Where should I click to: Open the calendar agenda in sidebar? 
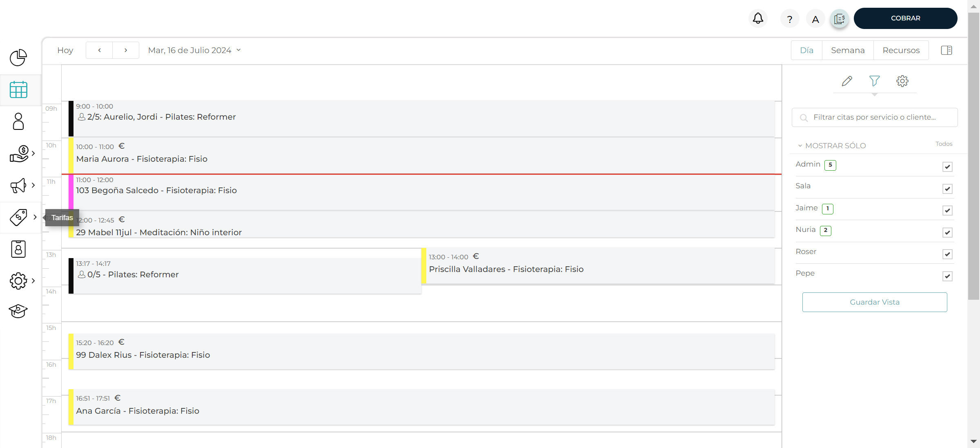18,89
